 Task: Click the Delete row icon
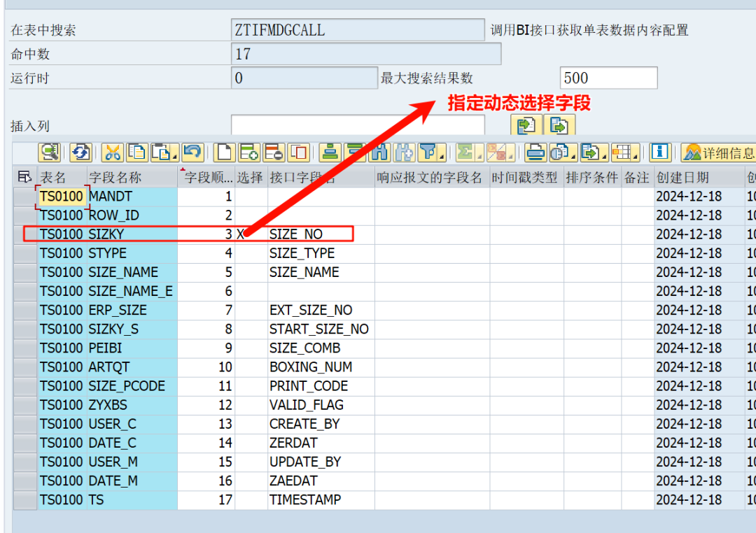click(x=274, y=152)
